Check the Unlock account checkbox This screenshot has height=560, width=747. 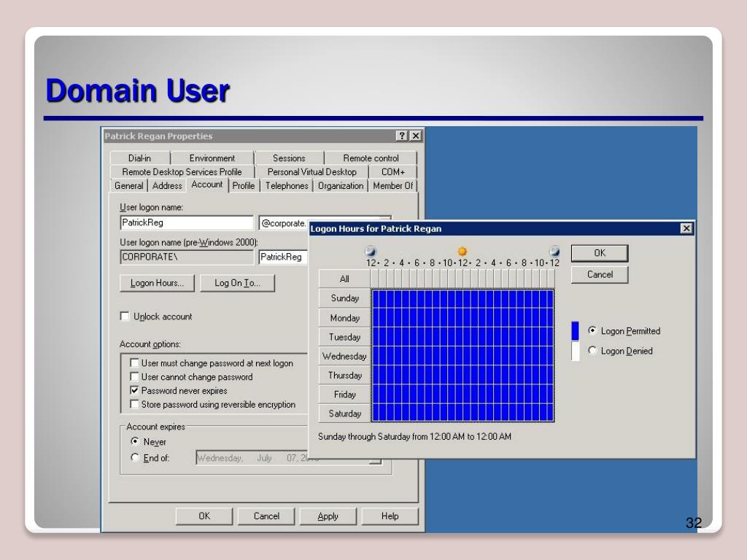click(125, 316)
